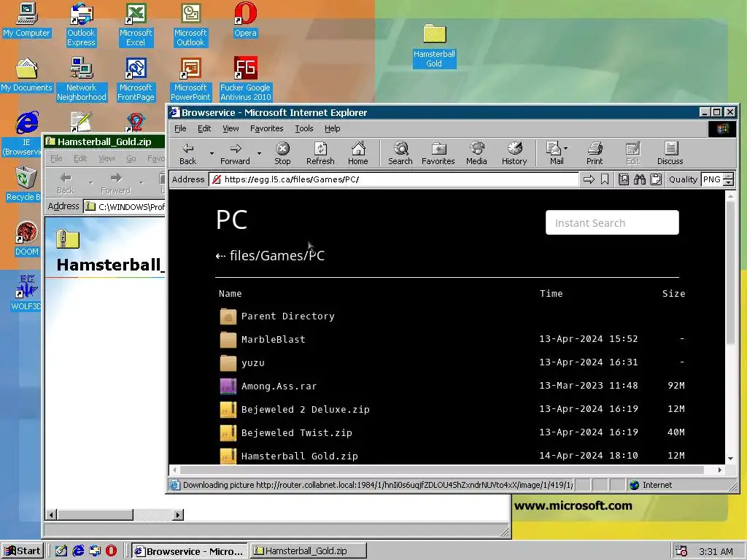Click the Opera quick launch icon
Screen dimensions: 747x560
(111, 551)
